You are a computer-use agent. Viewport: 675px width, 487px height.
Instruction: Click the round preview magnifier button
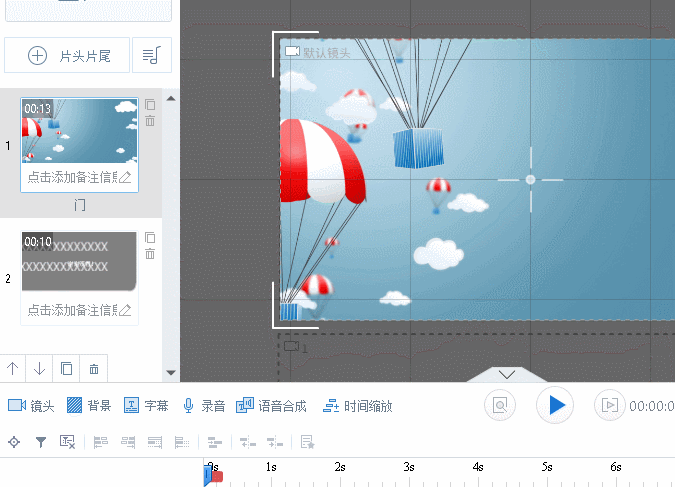(x=500, y=405)
